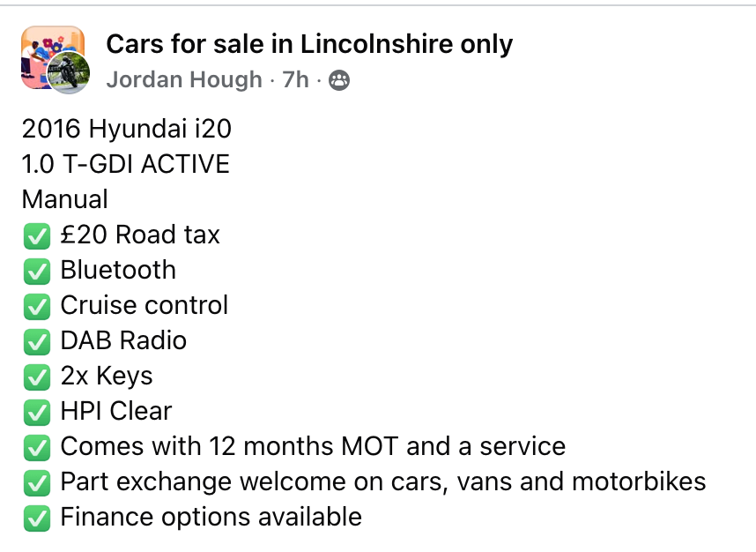This screenshot has height=552, width=756.
Task: Click 'Part exchange welcome' text line
Action: [x=382, y=481]
